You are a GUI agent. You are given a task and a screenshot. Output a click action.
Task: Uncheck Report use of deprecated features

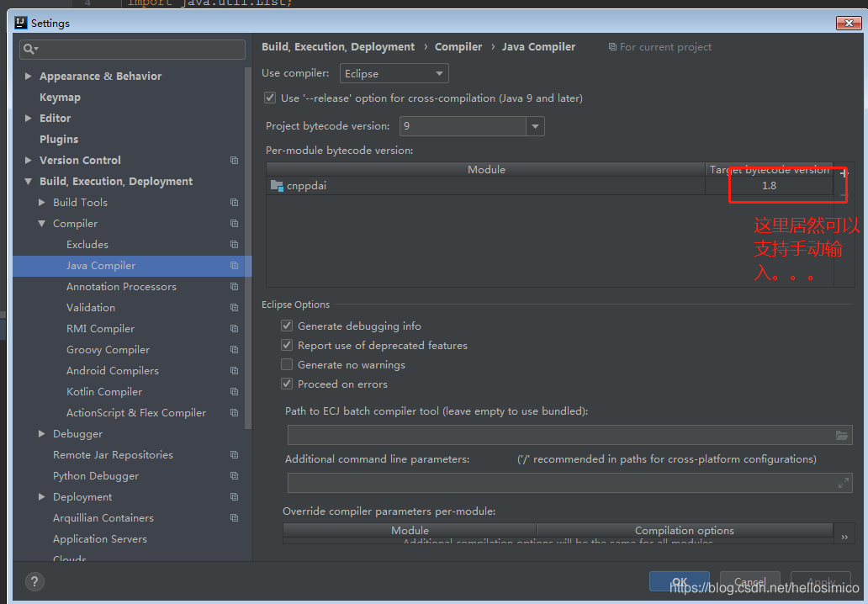point(287,345)
